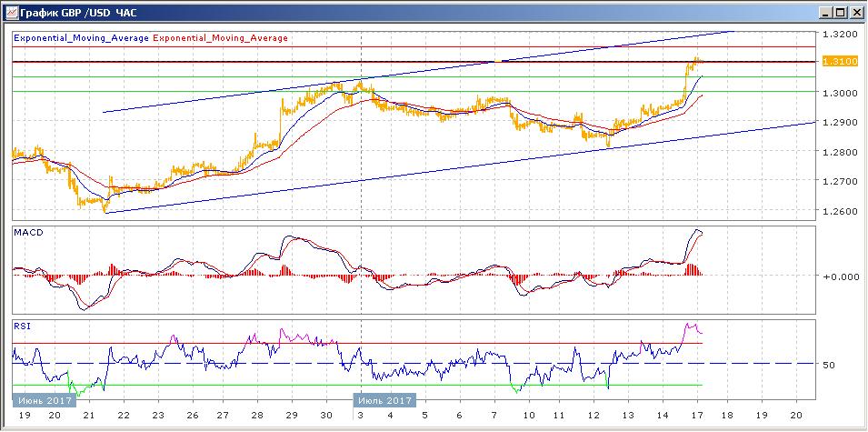Click date 7 on the time axis
The image size is (868, 432).
pyautogui.click(x=494, y=416)
